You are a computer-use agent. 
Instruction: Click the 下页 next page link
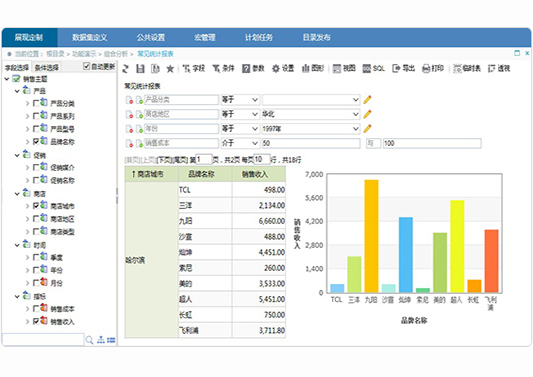pyautogui.click(x=165, y=160)
